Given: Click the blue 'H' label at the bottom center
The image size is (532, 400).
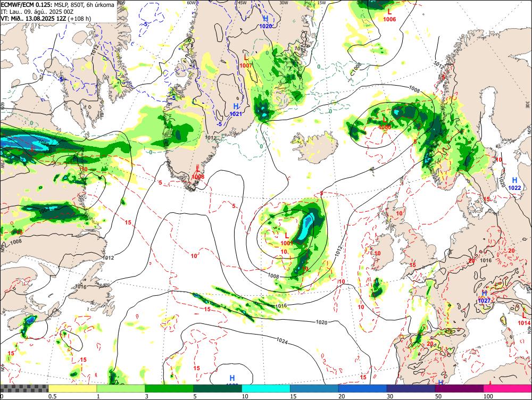Looking at the screenshot, I should pyautogui.click(x=232, y=378).
